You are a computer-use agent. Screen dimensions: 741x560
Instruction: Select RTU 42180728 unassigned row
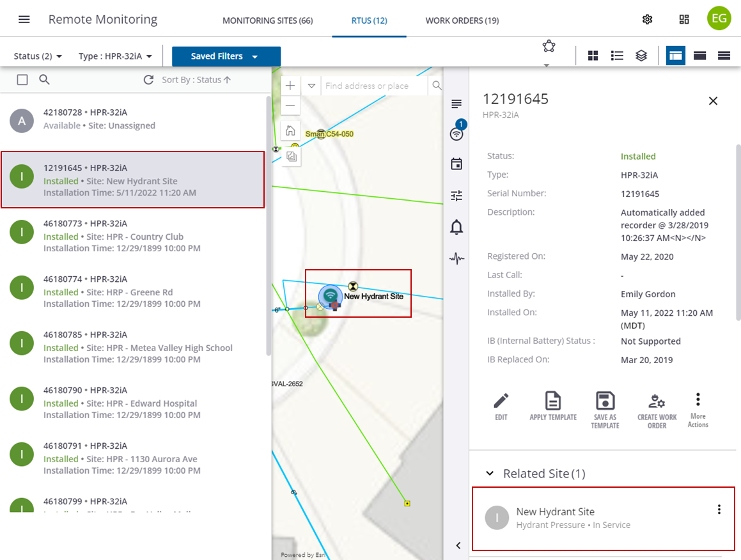coord(133,121)
